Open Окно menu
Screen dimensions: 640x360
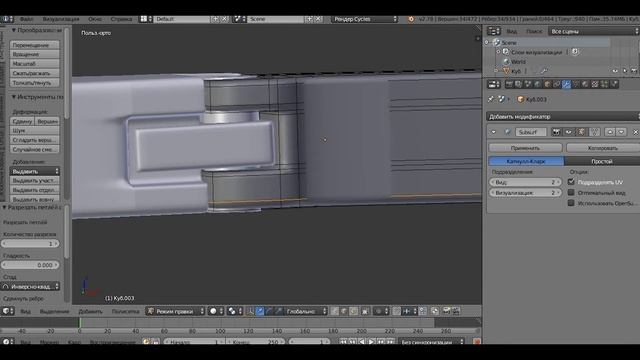(95, 19)
